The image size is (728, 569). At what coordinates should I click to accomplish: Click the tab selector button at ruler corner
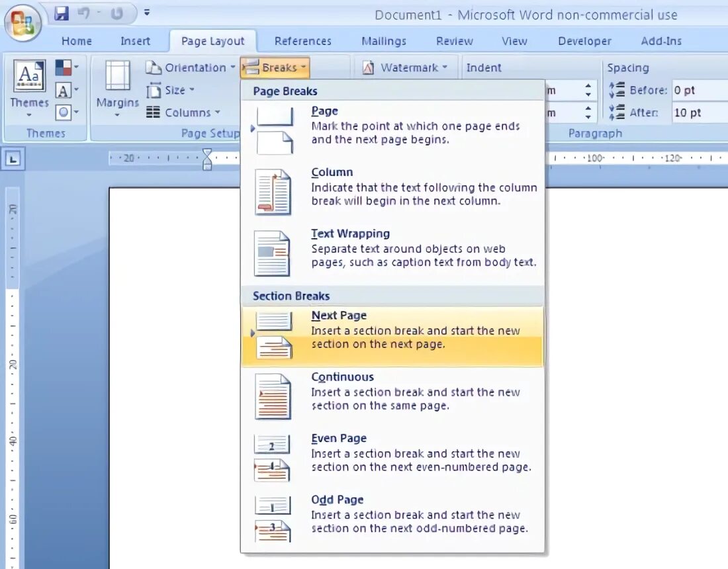13,159
